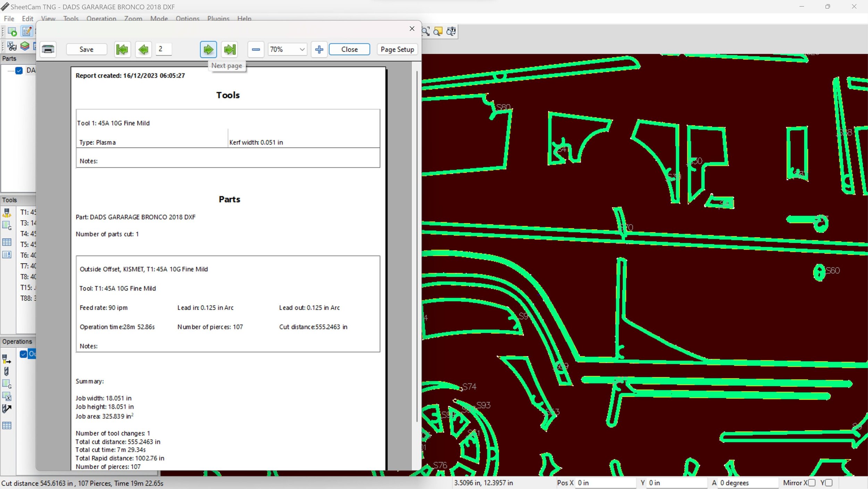Click the list with exclamation icon in Tools panel
The image size is (868, 489).
[x=7, y=255]
